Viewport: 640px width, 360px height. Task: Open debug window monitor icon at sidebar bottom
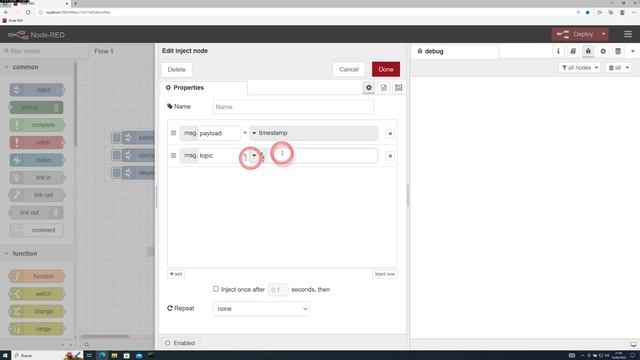pos(633,344)
